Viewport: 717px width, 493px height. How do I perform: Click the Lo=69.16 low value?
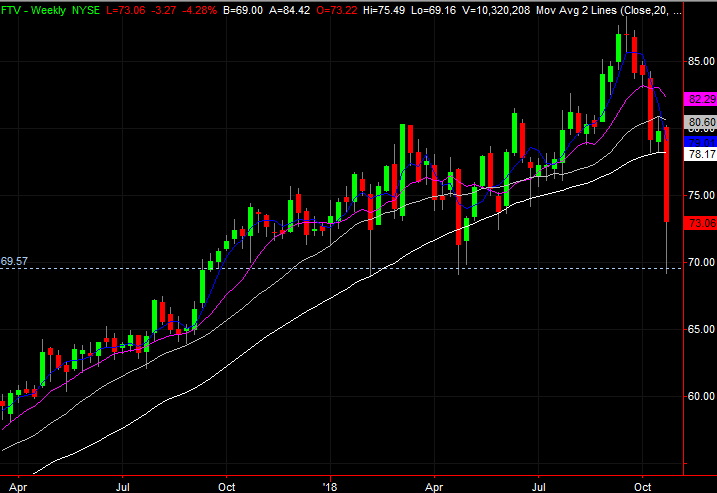click(x=433, y=10)
